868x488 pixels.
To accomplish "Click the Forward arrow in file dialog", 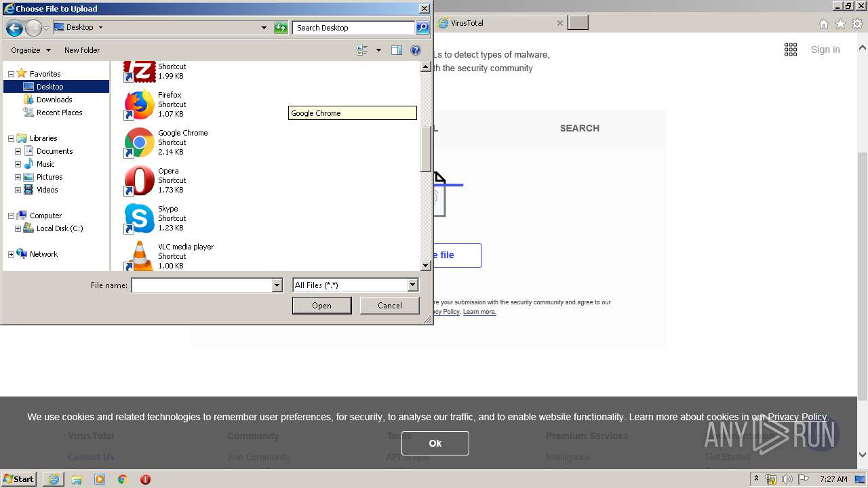I will (x=33, y=28).
